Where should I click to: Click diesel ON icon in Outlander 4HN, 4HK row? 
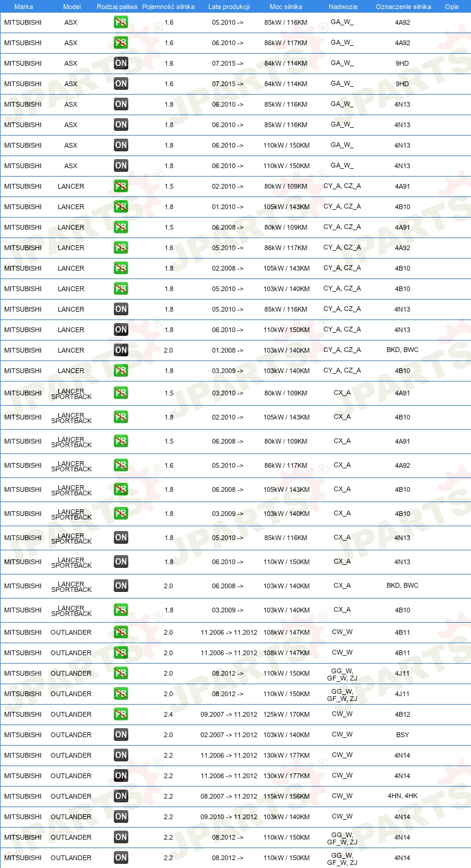[x=121, y=796]
